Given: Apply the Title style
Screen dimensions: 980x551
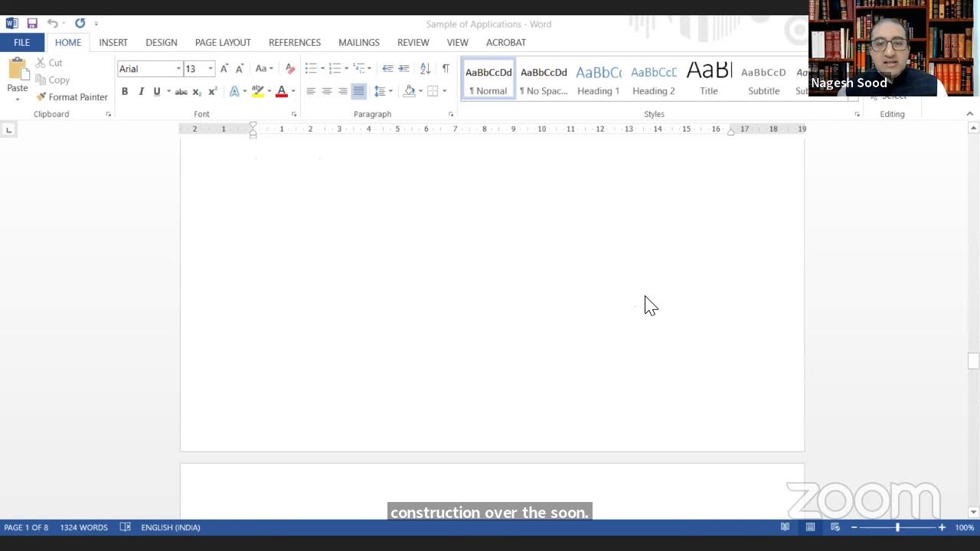Looking at the screenshot, I should click(x=709, y=79).
